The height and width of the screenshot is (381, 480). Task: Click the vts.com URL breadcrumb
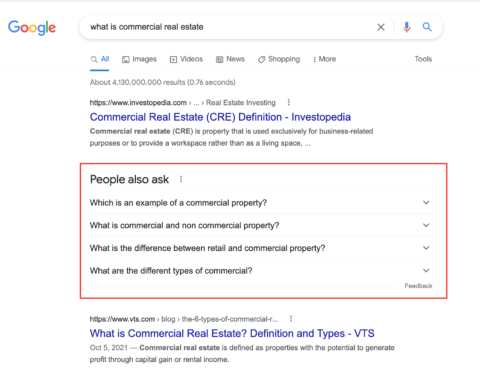pyautogui.click(x=184, y=319)
